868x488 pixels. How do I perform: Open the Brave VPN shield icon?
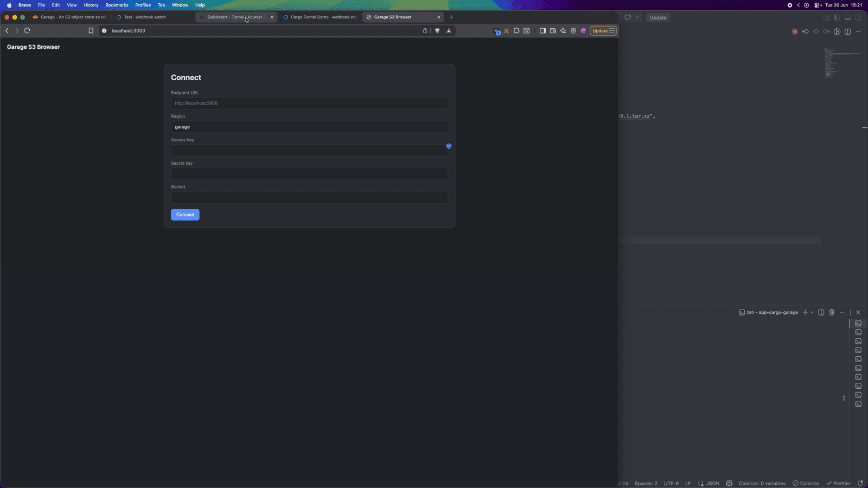click(x=573, y=31)
